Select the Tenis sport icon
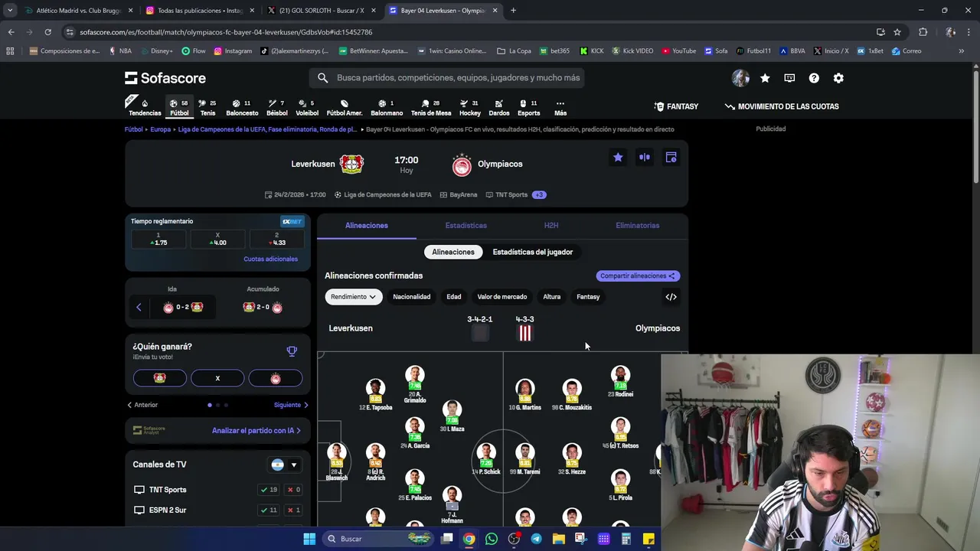This screenshot has width=980, height=551. point(207,107)
